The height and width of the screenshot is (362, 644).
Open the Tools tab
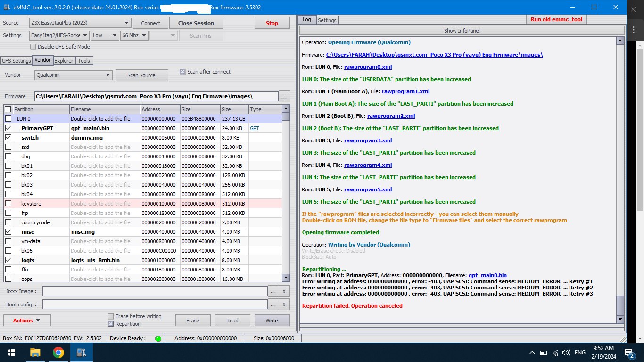(84, 60)
